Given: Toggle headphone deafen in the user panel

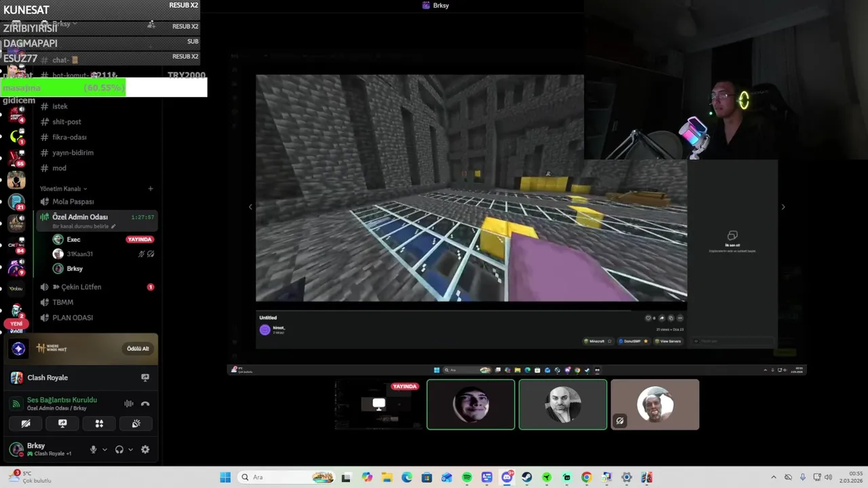Looking at the screenshot, I should pos(119,449).
